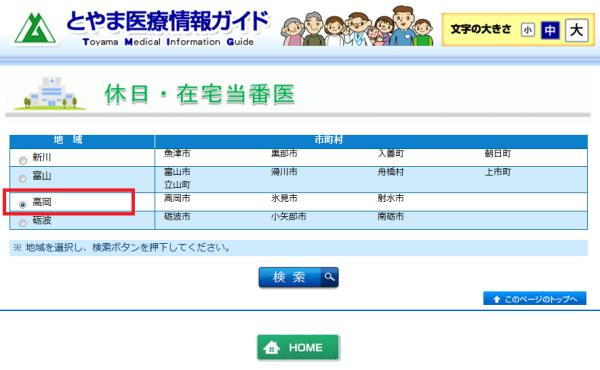Set text size to medium (中)

(550, 30)
